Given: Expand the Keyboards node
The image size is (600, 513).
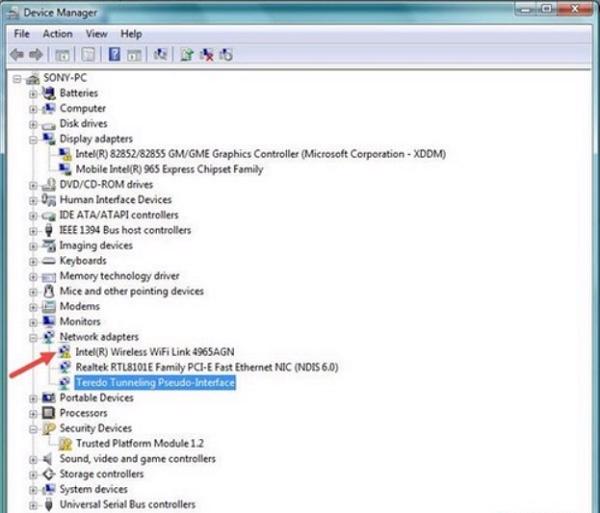Looking at the screenshot, I should 33,262.
